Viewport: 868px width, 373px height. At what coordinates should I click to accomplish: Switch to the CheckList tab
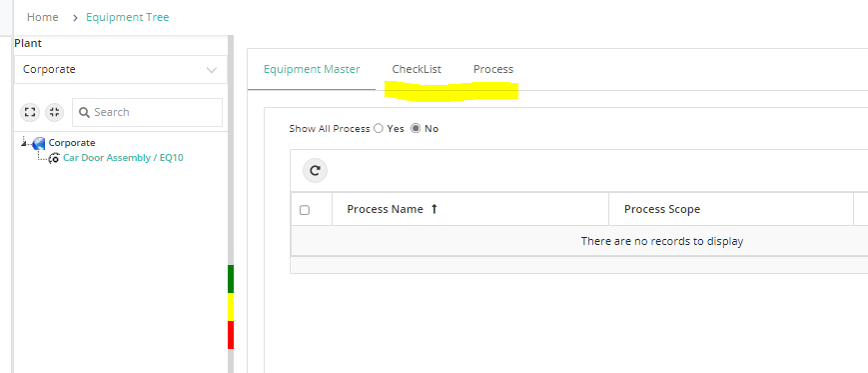coord(417,69)
